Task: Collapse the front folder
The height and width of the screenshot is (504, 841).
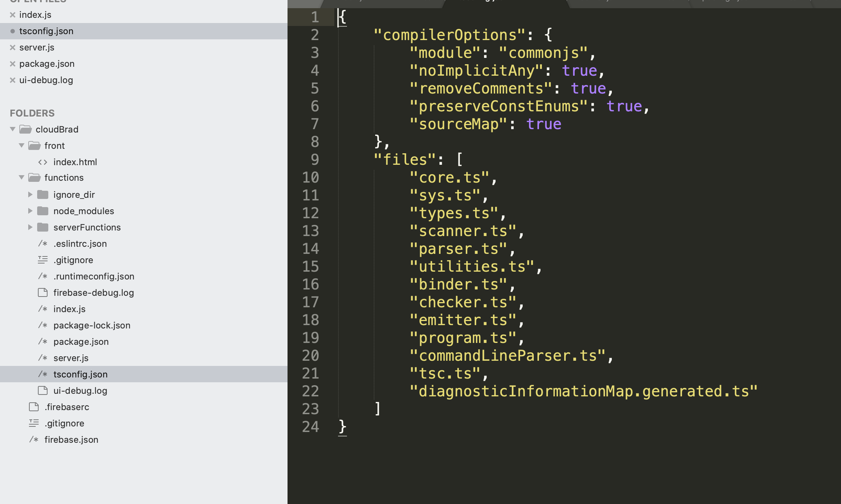Action: tap(22, 145)
